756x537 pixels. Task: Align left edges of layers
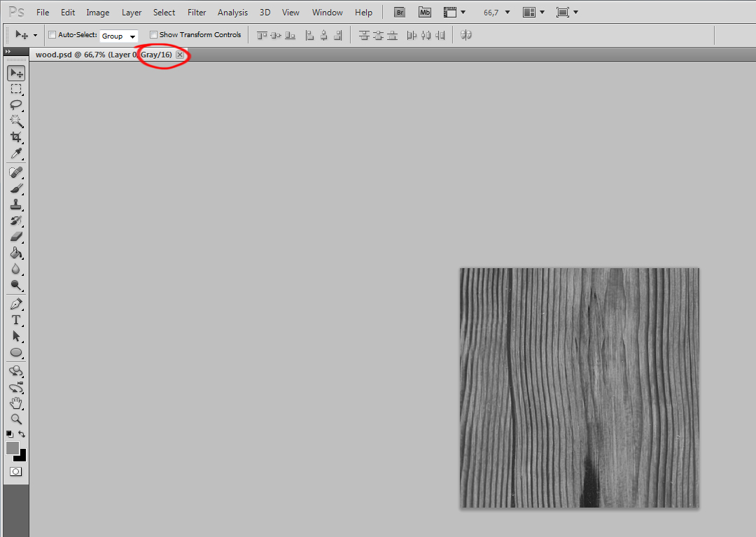(309, 35)
